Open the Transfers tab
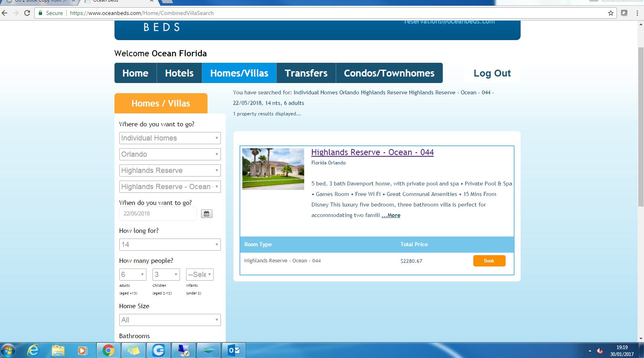 (306, 73)
